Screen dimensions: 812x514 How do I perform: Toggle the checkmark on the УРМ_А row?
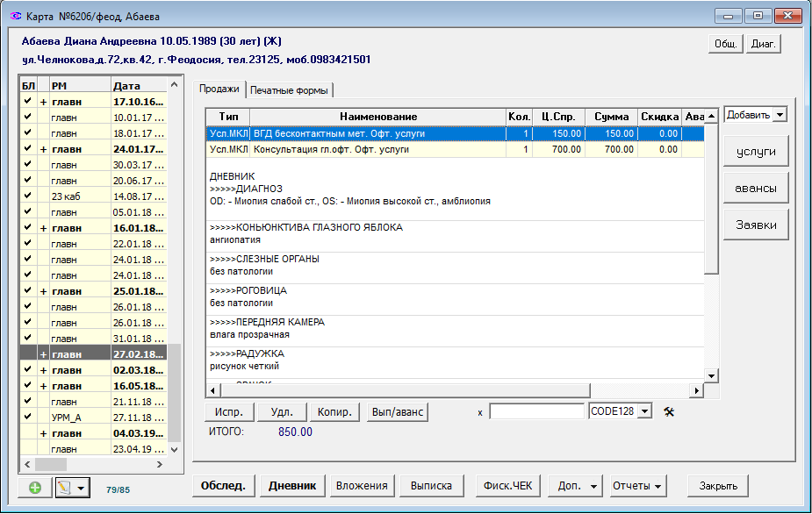tap(28, 418)
